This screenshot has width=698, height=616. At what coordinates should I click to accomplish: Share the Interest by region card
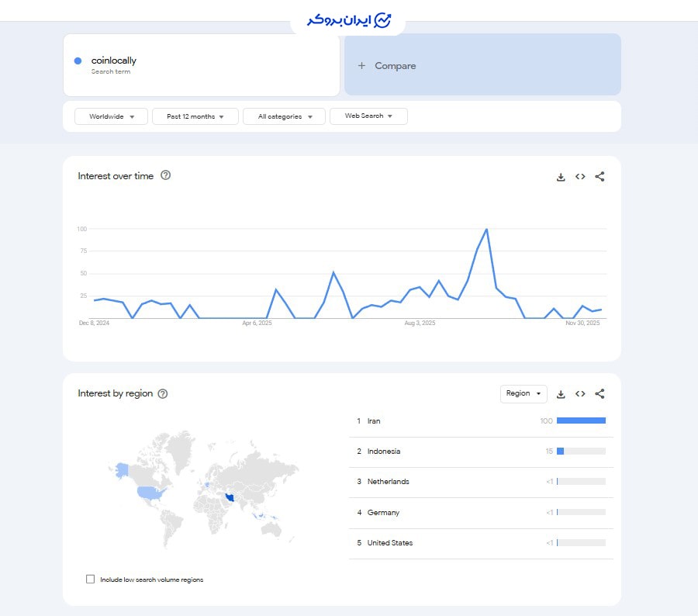coord(600,394)
